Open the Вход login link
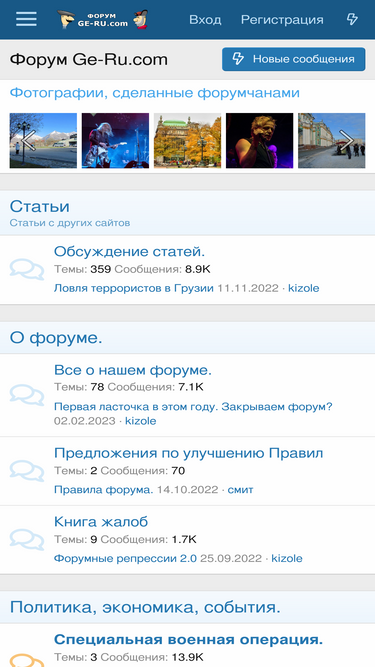Screen dimensions: 375x667 click(x=205, y=20)
